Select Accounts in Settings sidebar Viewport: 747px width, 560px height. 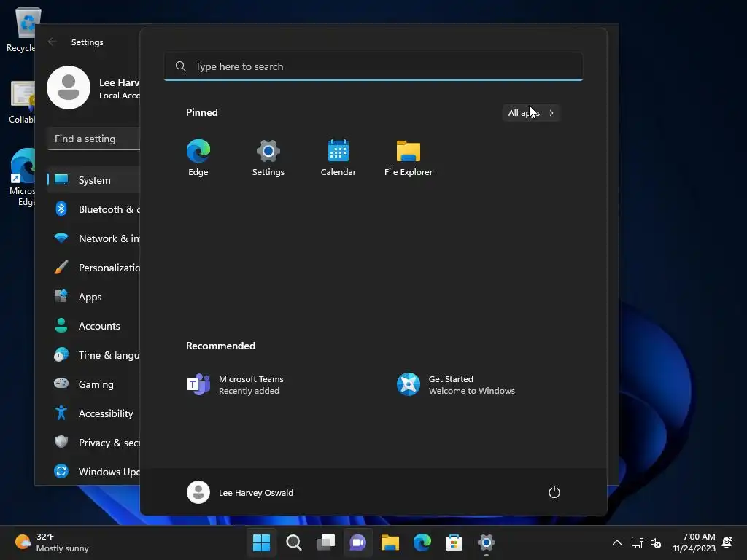pos(94,326)
